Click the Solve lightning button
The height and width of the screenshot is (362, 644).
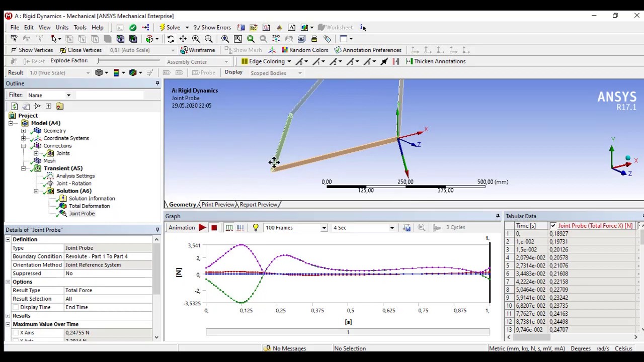click(170, 28)
